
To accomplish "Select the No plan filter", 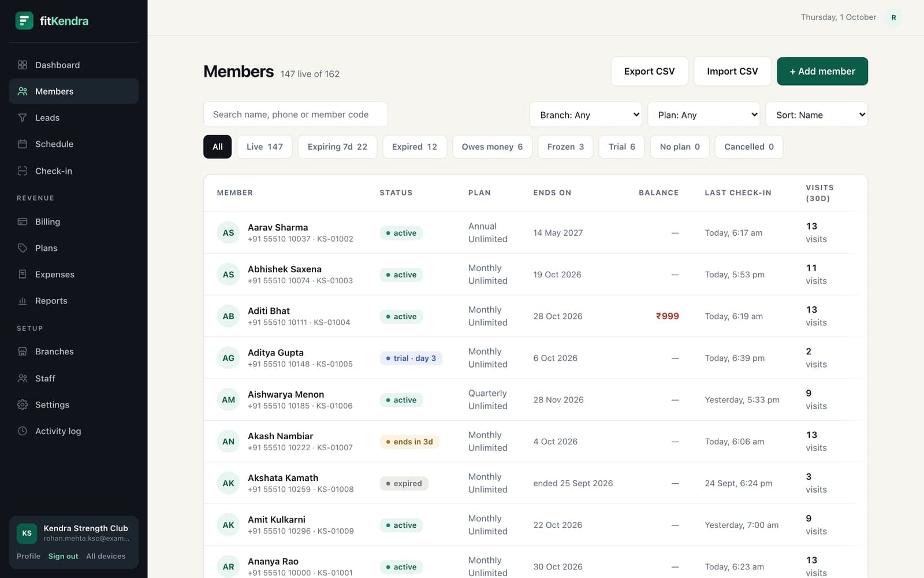I will pyautogui.click(x=680, y=147).
